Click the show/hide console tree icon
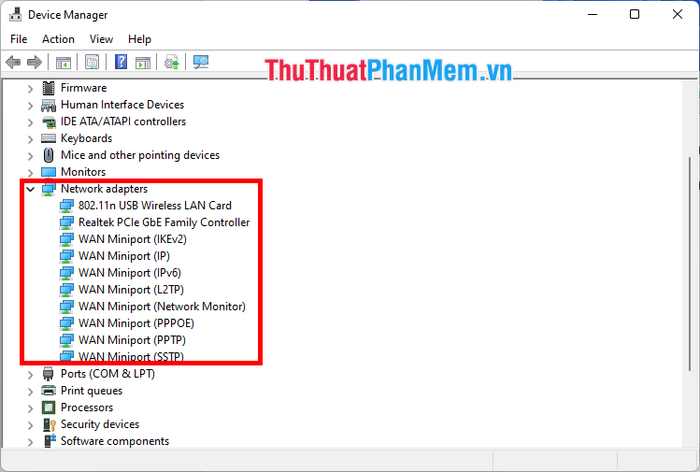The width and height of the screenshot is (700, 472). pos(63,62)
